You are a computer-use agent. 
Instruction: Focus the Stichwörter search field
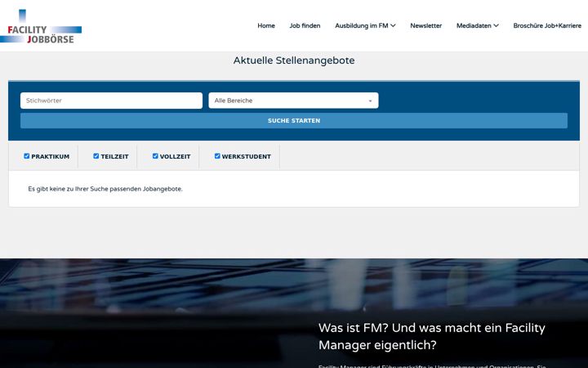[111, 101]
